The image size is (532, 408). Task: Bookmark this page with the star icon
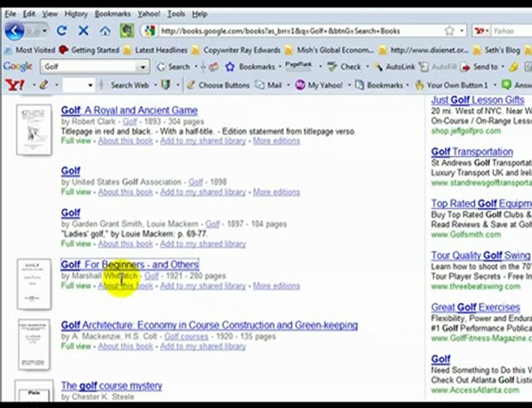coord(449,31)
